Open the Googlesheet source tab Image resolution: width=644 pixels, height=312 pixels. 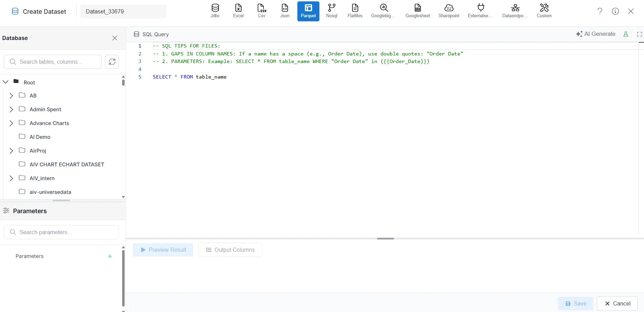pos(418,11)
